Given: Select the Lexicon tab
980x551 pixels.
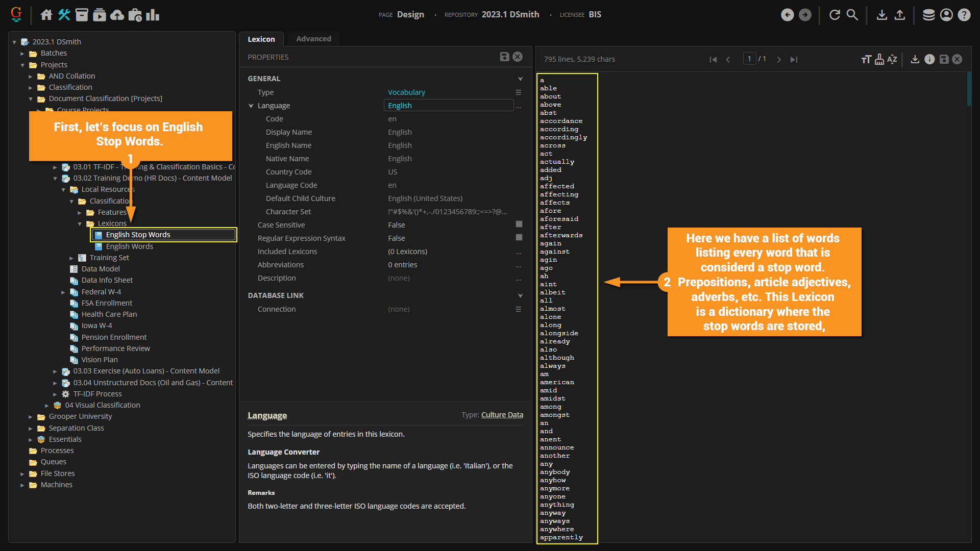Looking at the screenshot, I should (261, 39).
